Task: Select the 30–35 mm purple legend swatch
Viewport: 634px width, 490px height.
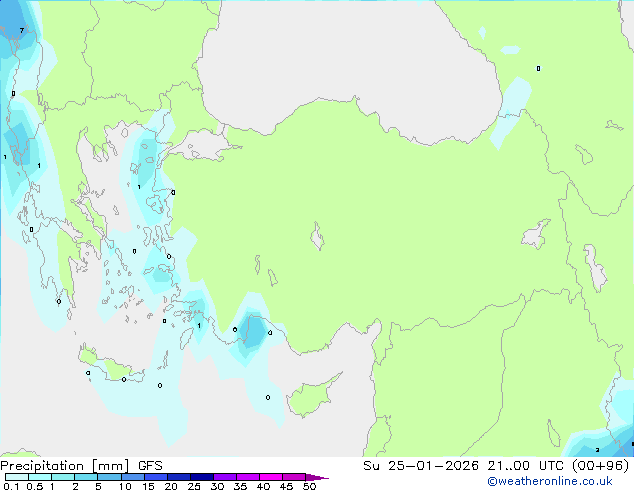Action: (225, 477)
